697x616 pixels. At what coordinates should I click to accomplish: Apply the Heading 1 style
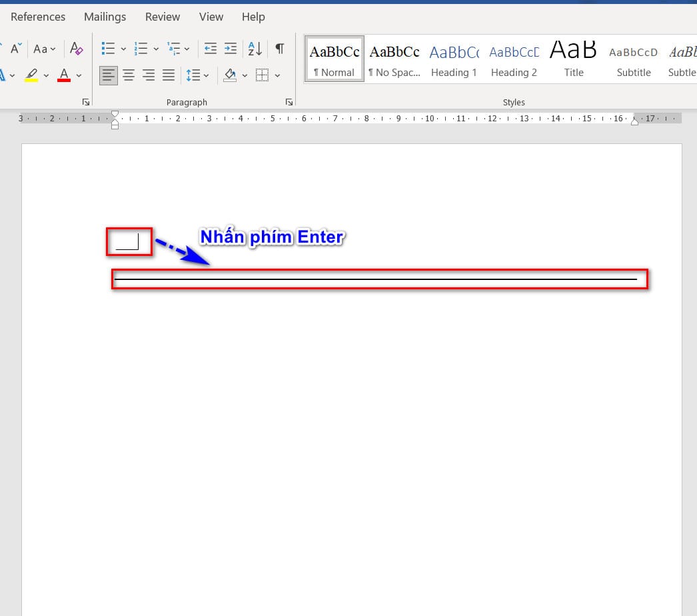tap(454, 59)
